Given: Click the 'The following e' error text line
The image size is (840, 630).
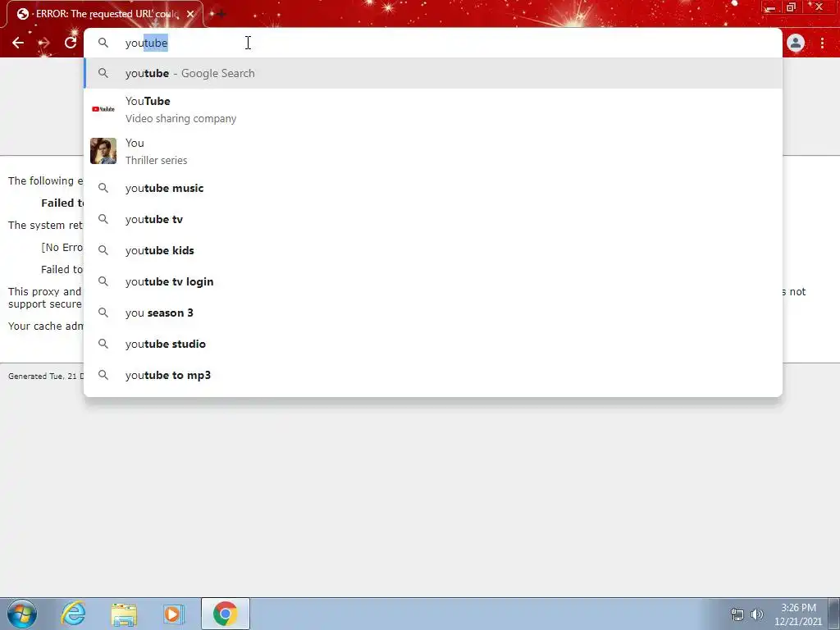Looking at the screenshot, I should pyautogui.click(x=46, y=180).
